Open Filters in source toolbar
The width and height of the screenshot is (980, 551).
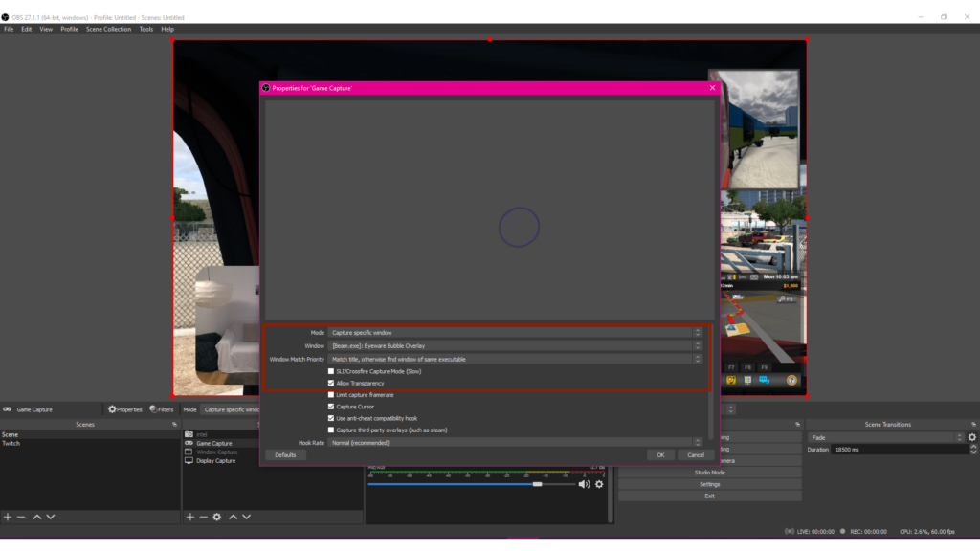pos(161,409)
